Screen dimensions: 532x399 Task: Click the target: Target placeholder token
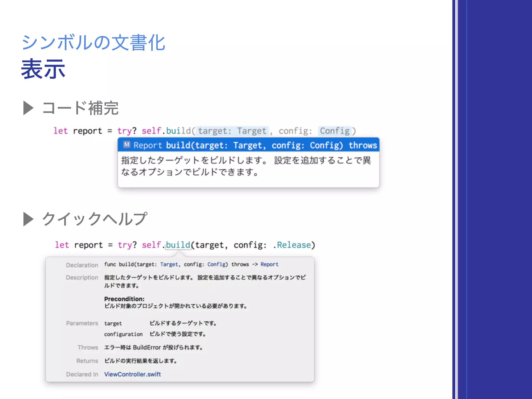click(232, 131)
